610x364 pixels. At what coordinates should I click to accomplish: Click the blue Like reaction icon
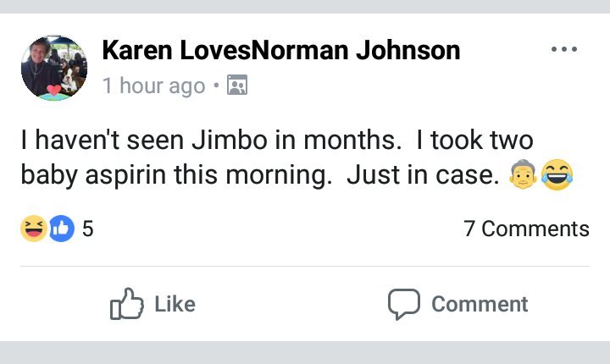click(61, 228)
